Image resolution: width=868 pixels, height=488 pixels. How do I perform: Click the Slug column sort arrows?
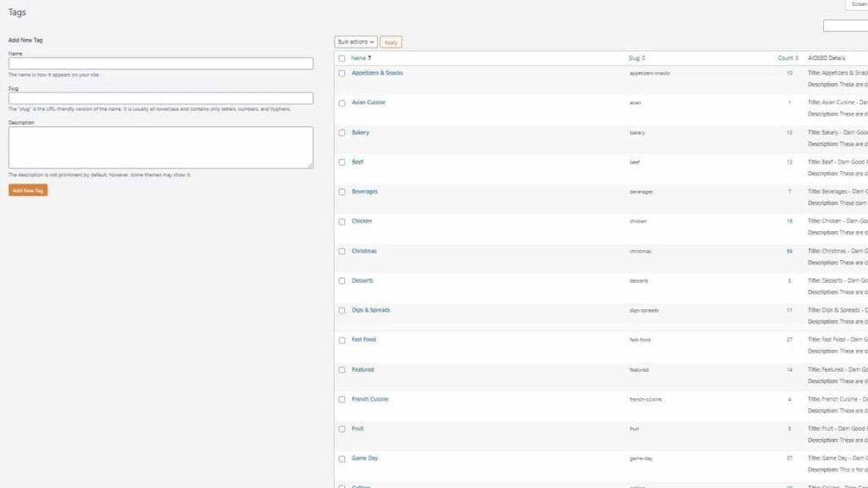point(643,58)
